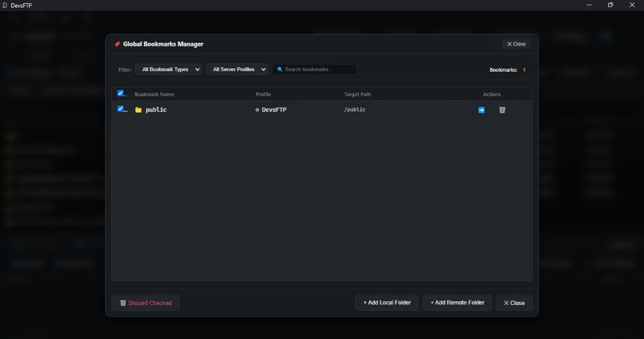Click the Add Local Folder button
Screen dimensions: 644x339
tap(387, 303)
